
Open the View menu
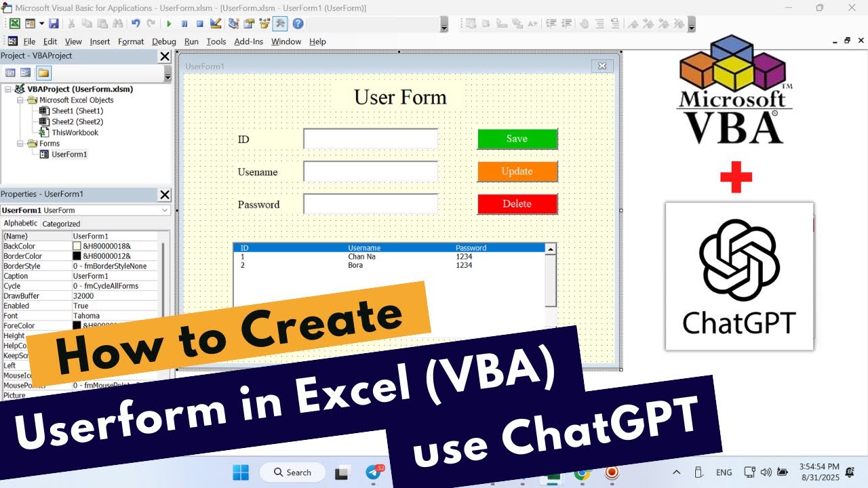73,41
